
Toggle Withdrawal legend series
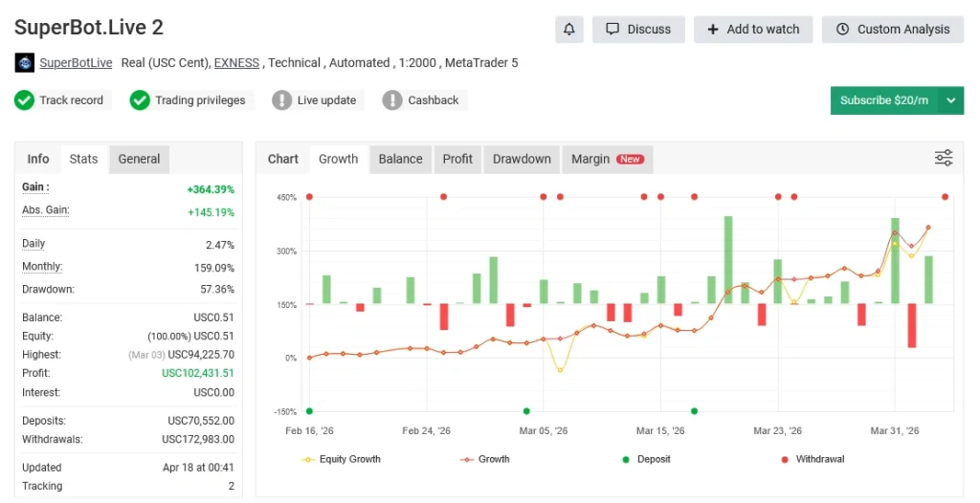(813, 459)
